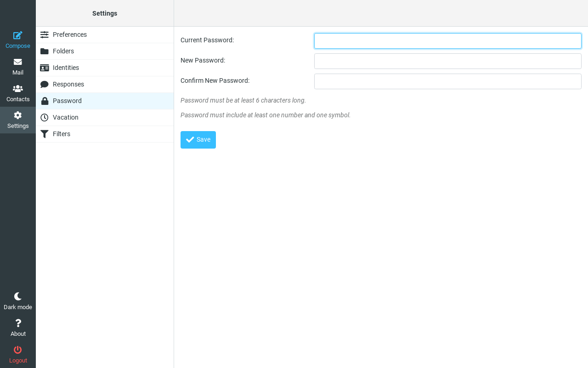Screen dimensions: 588x368
Task: Select the Settings gear icon in the sidebar
Action: [x=18, y=115]
